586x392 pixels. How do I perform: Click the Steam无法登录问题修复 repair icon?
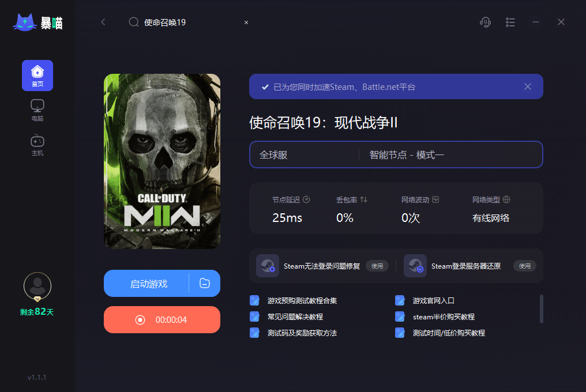click(x=267, y=265)
